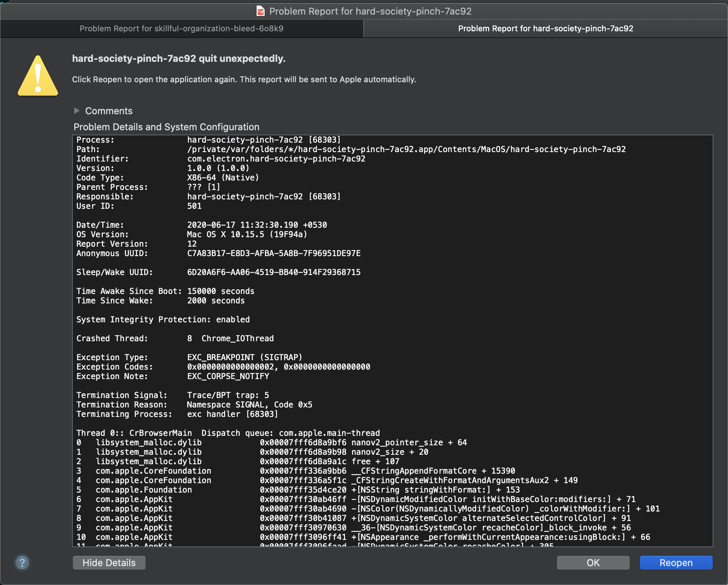Select the hard-society-pinch-7ac92 tab
Viewport: 728px width, 585px height.
[545, 28]
